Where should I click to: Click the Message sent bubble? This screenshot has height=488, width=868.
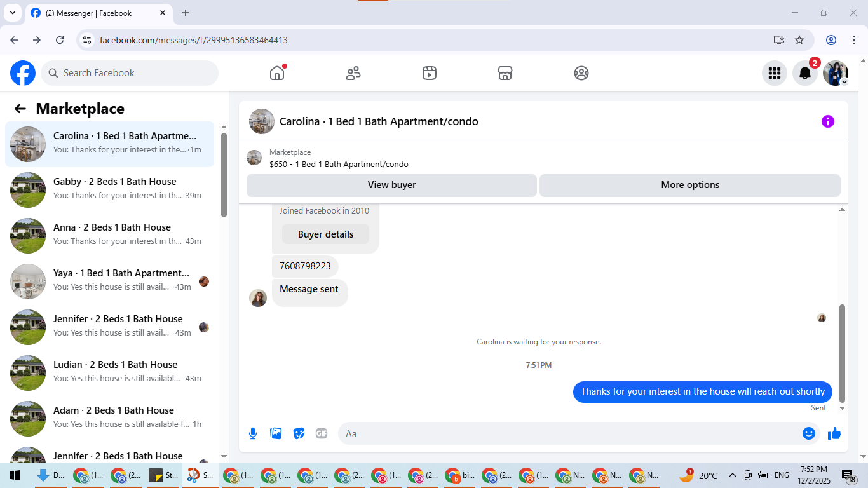(309, 292)
